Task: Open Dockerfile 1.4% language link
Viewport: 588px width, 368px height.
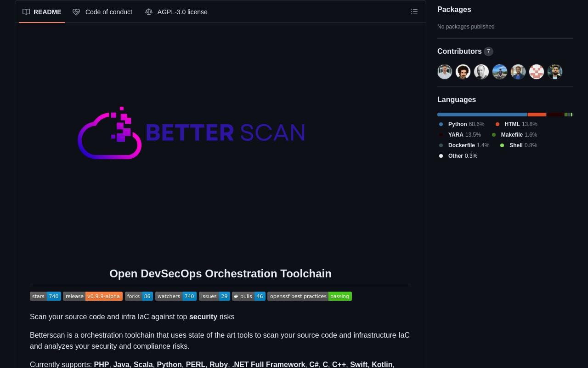Action: pos(464,145)
